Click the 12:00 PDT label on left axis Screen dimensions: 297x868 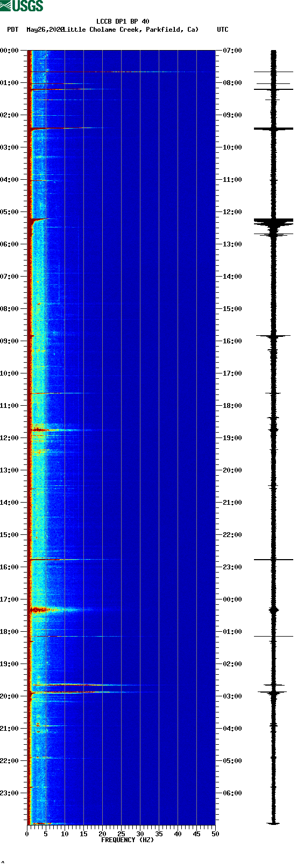[x=10, y=438]
